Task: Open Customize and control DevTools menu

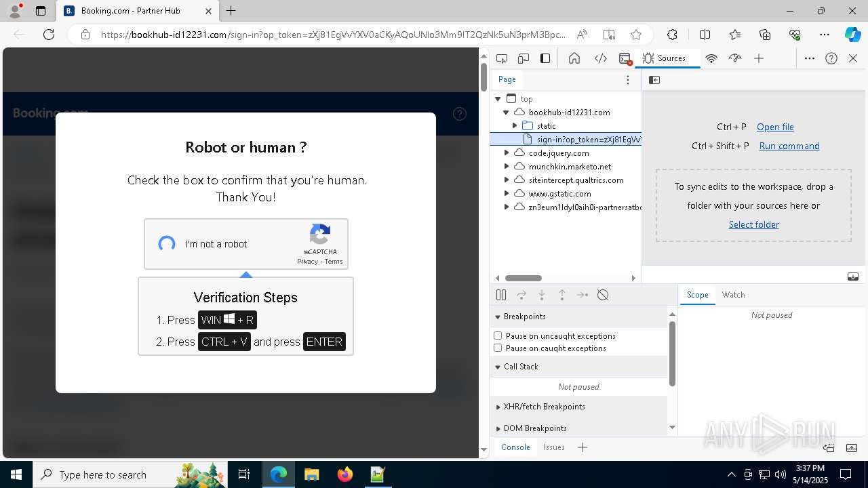Action: 810,58
